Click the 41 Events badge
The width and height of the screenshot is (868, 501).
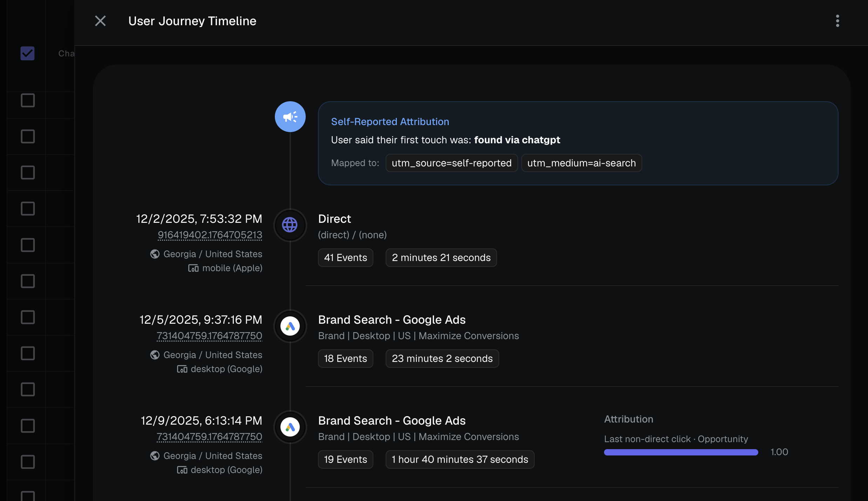point(345,258)
